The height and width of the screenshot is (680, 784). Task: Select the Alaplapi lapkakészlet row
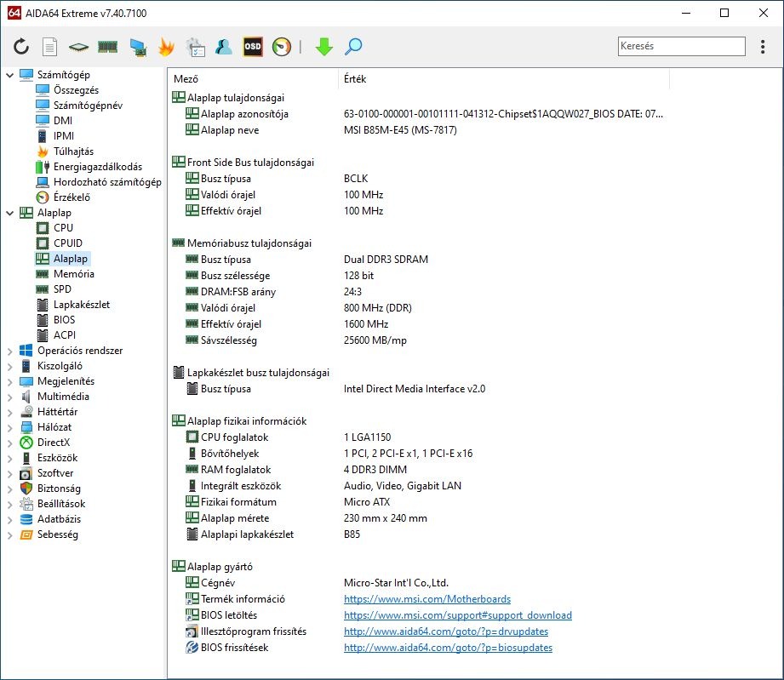tap(421, 534)
